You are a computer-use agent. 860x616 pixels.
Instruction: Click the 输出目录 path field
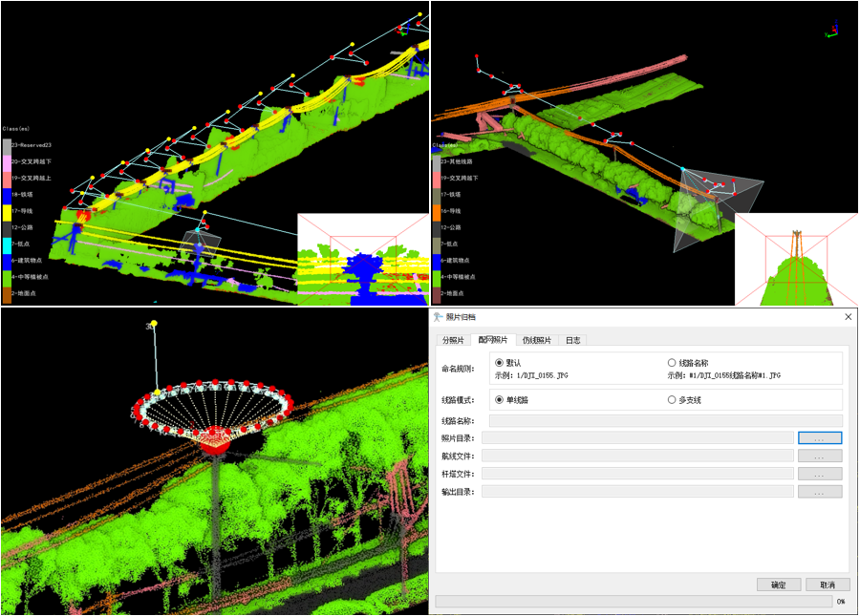click(637, 492)
